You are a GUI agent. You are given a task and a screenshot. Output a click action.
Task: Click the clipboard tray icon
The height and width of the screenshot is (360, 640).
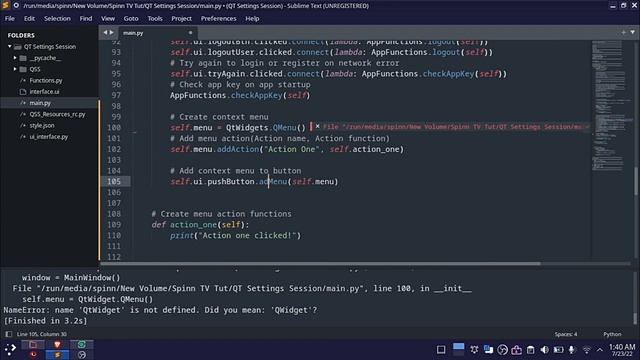[x=530, y=350]
